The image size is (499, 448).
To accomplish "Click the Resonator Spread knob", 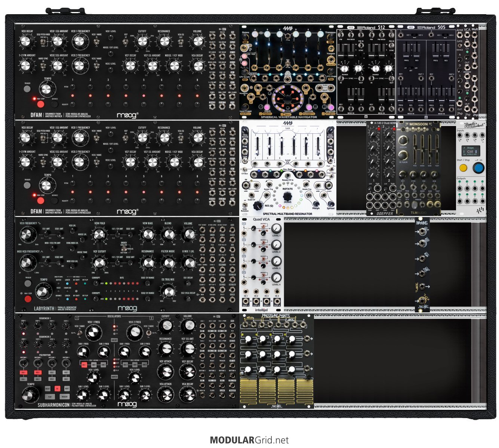I will click(x=330, y=203).
